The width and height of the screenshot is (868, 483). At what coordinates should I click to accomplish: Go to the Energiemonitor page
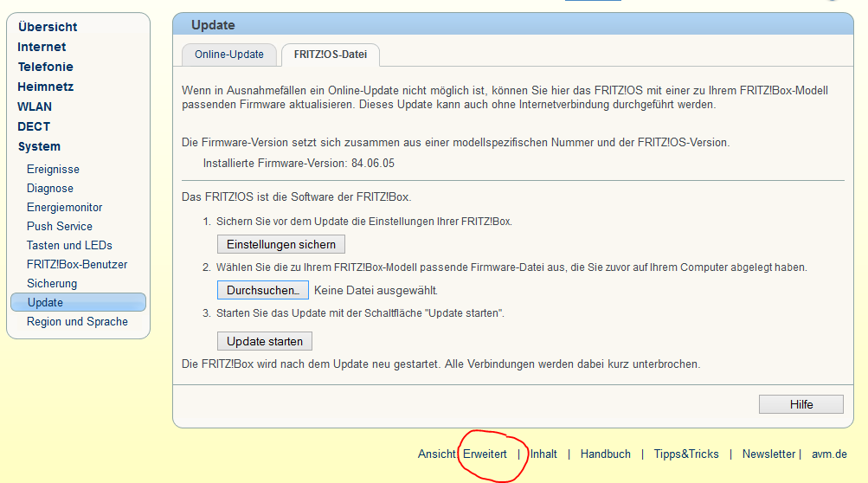click(x=65, y=208)
